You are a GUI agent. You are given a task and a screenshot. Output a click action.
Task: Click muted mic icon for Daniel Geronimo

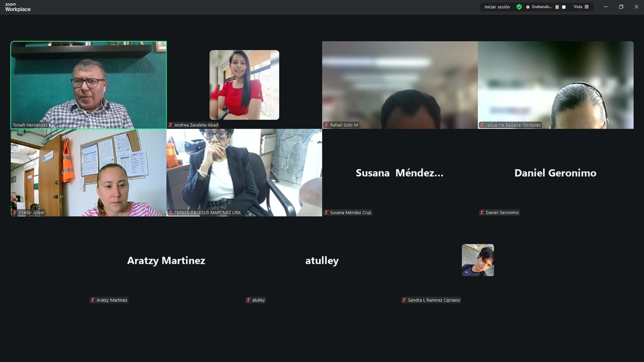point(482,213)
